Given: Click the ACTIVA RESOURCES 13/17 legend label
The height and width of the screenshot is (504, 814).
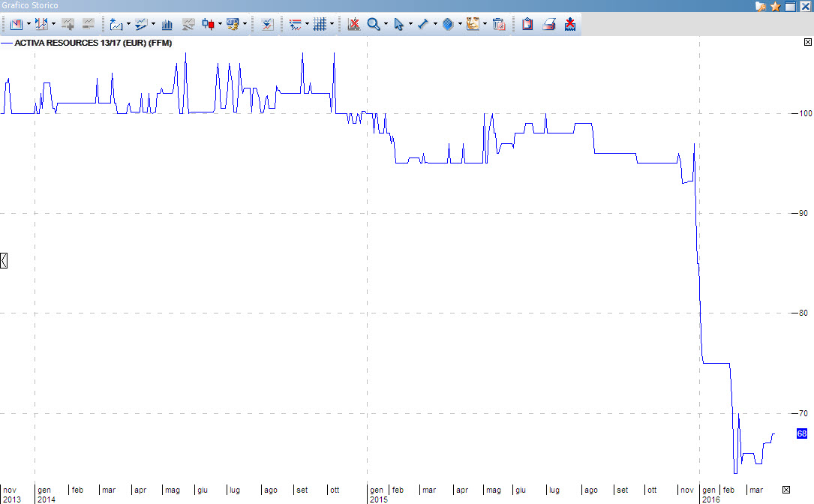Looking at the screenshot, I should pyautogui.click(x=93, y=43).
